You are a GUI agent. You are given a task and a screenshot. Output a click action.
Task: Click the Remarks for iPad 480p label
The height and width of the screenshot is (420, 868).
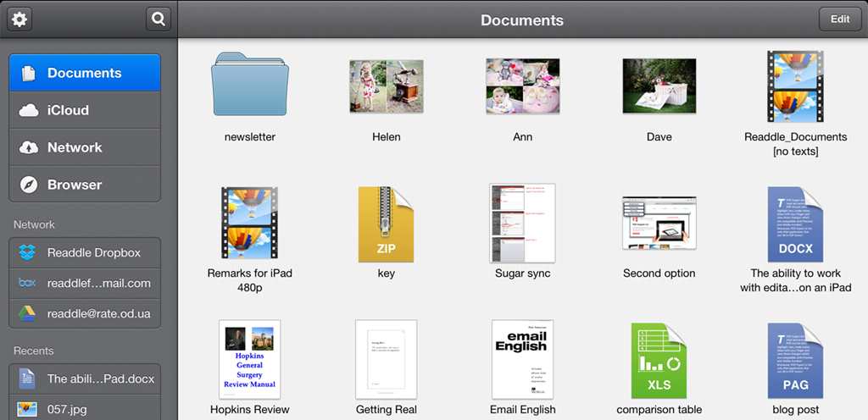pyautogui.click(x=250, y=280)
